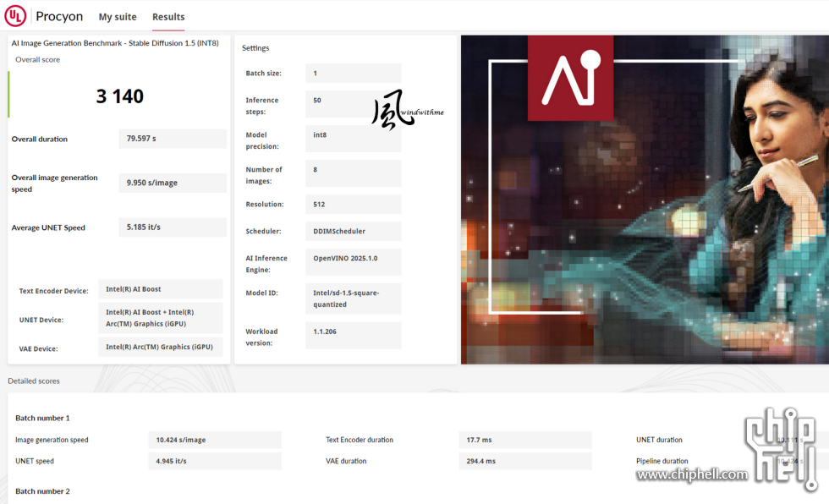This screenshot has height=504, width=829.
Task: Select the overall score 3 140
Action: click(x=119, y=96)
